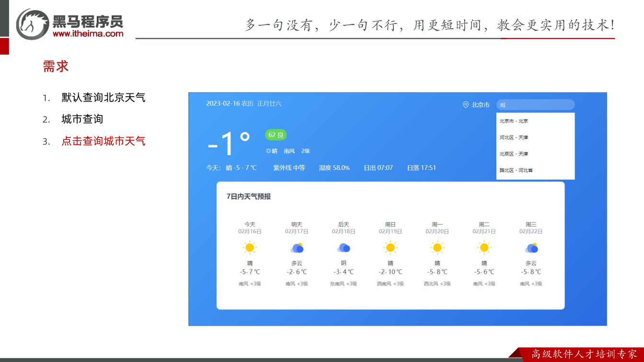Image resolution: width=644 pixels, height=362 pixels.
Task: Click list item 城市查询
Action: coord(82,119)
